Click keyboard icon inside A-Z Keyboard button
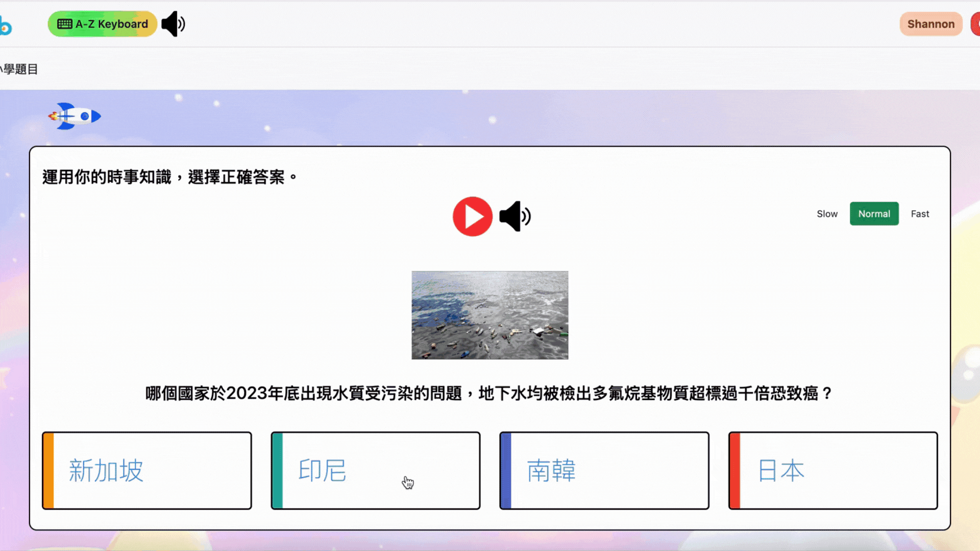Viewport: 980px width, 551px height. click(64, 24)
